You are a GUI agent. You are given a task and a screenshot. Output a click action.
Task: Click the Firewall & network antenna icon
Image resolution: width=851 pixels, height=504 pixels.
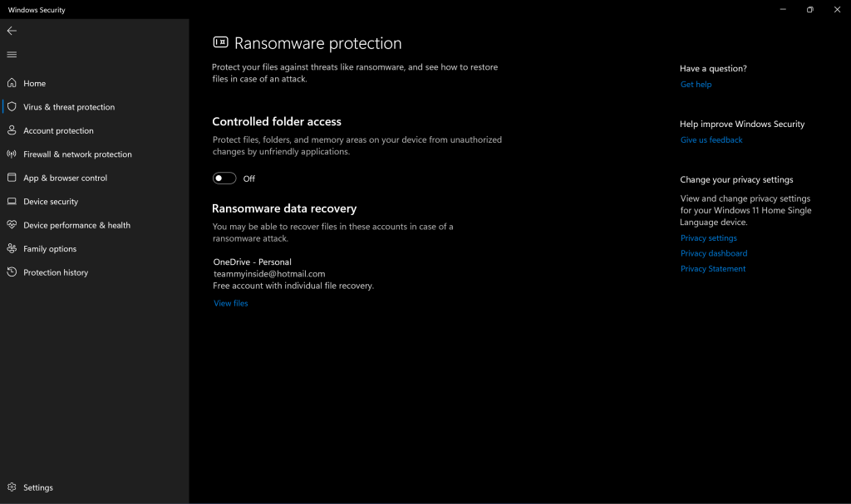12,154
